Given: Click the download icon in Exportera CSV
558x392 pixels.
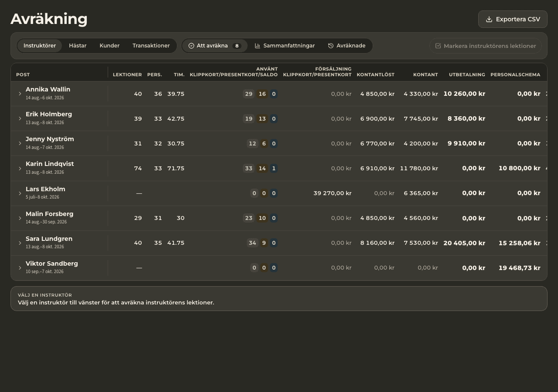Looking at the screenshot, I should point(489,19).
